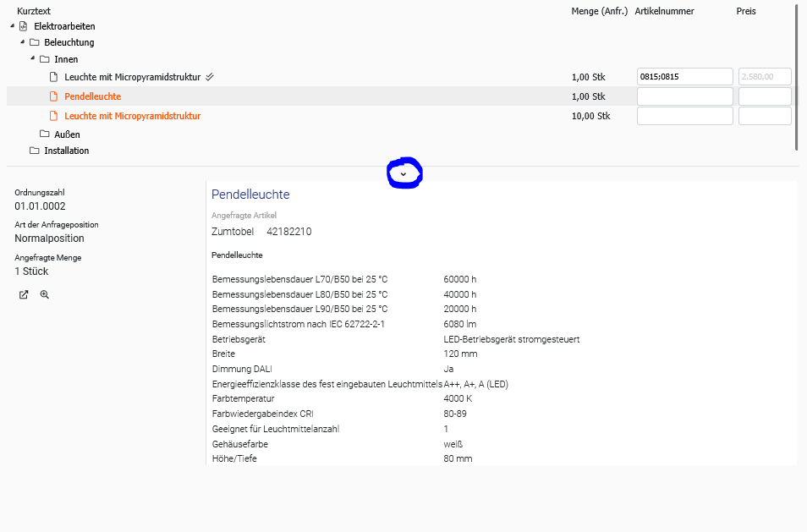Viewport: 807px width, 532px height.
Task: Collapse the Elektroarbeiten tree node
Action: [x=12, y=26]
